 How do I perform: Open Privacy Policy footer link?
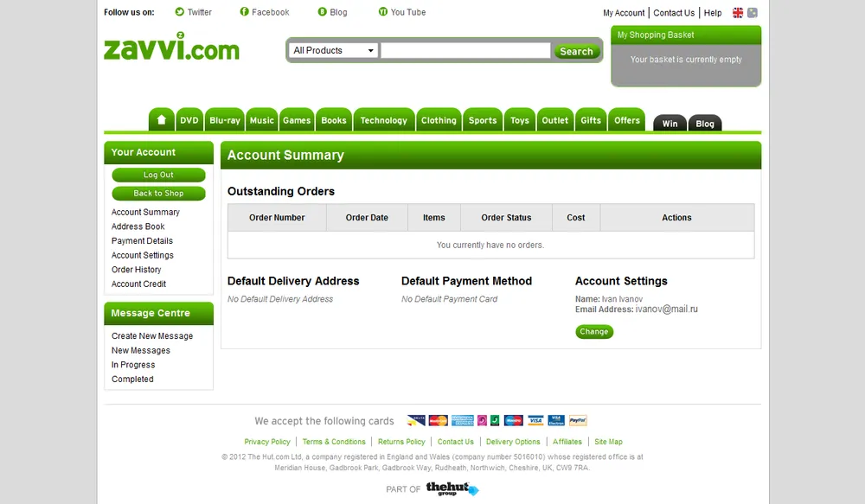coord(267,442)
